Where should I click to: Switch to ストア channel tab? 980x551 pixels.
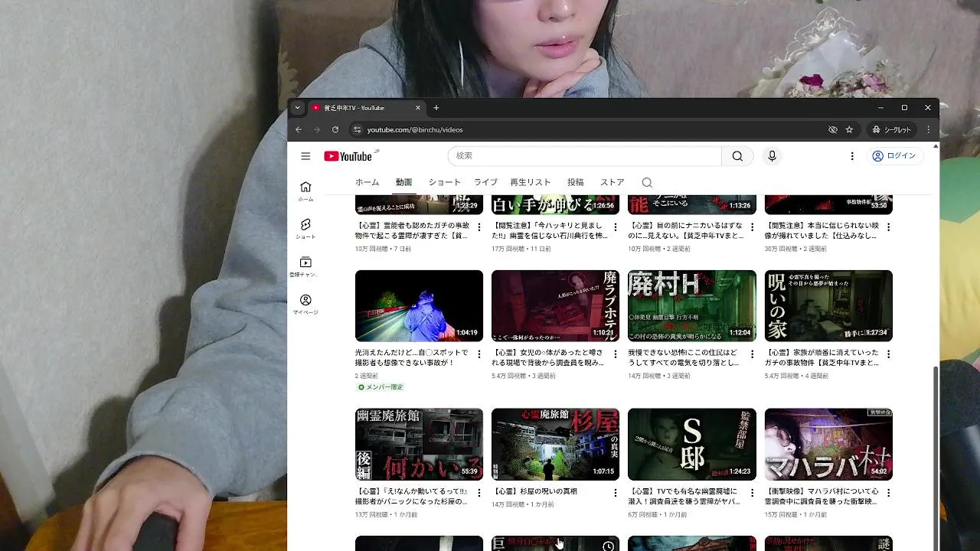[612, 182]
